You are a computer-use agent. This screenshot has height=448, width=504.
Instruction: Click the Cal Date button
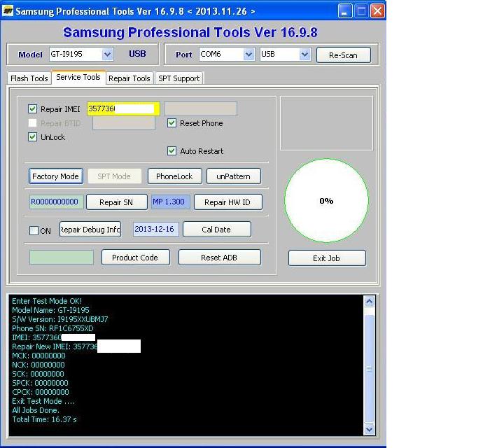pos(216,230)
